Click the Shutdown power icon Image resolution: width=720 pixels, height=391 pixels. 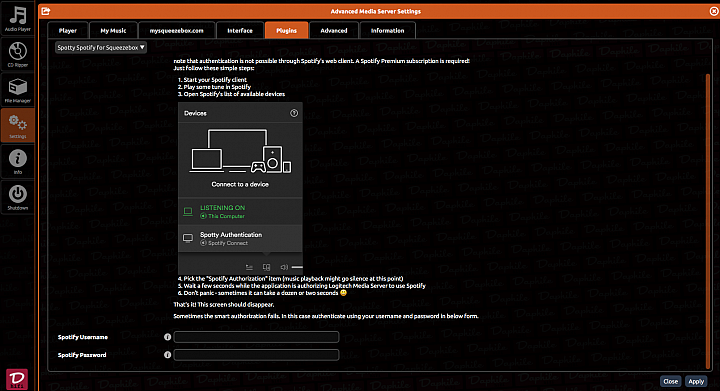pyautogui.click(x=17, y=197)
